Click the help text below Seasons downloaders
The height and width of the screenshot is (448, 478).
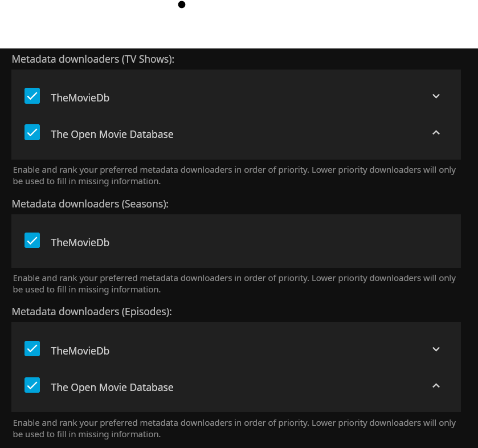click(234, 284)
